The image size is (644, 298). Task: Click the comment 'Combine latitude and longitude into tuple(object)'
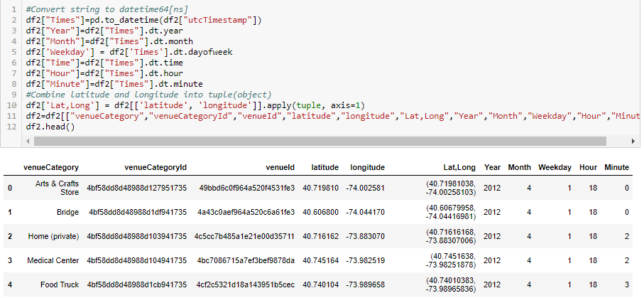pos(148,95)
